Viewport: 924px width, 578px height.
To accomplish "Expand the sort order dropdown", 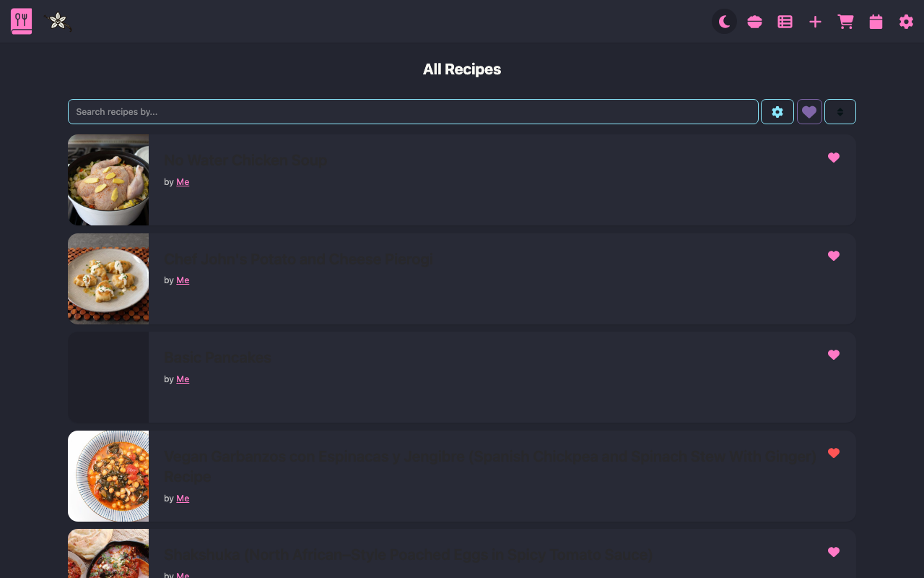I will 840,112.
